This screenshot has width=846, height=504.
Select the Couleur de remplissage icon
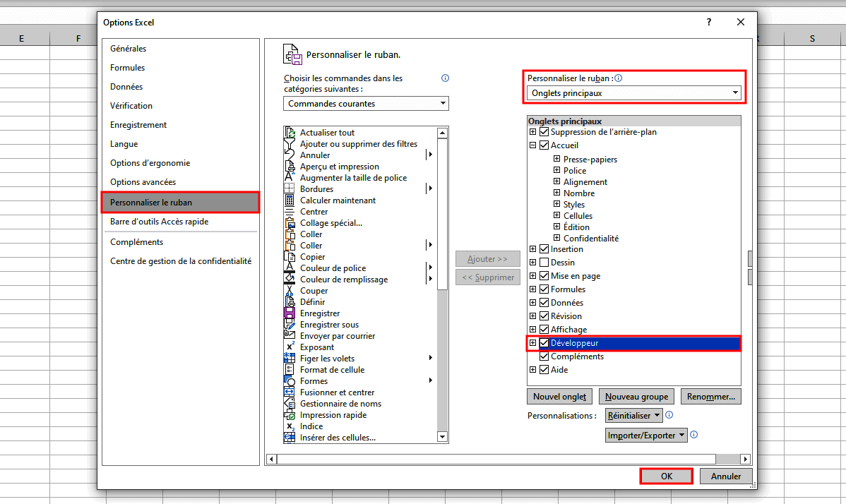[x=289, y=280]
